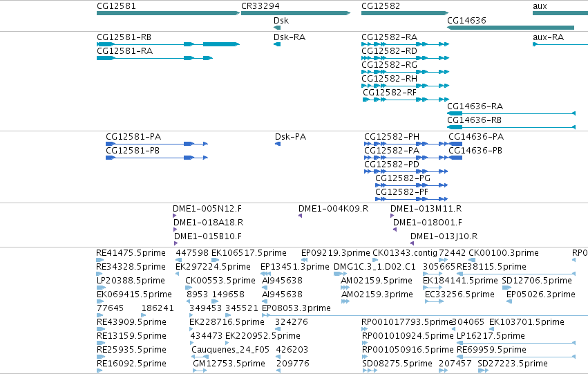Select protein CG12582-PG
The image size is (588, 374).
tap(411, 185)
